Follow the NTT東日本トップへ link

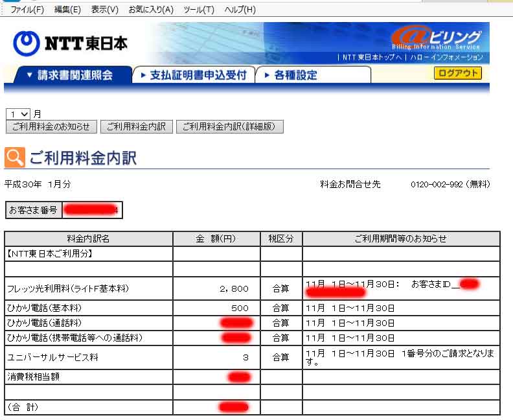tap(372, 58)
